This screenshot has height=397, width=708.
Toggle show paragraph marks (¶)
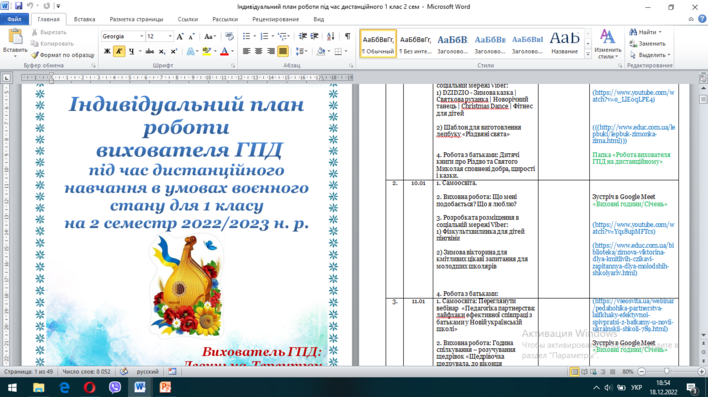[x=347, y=36]
